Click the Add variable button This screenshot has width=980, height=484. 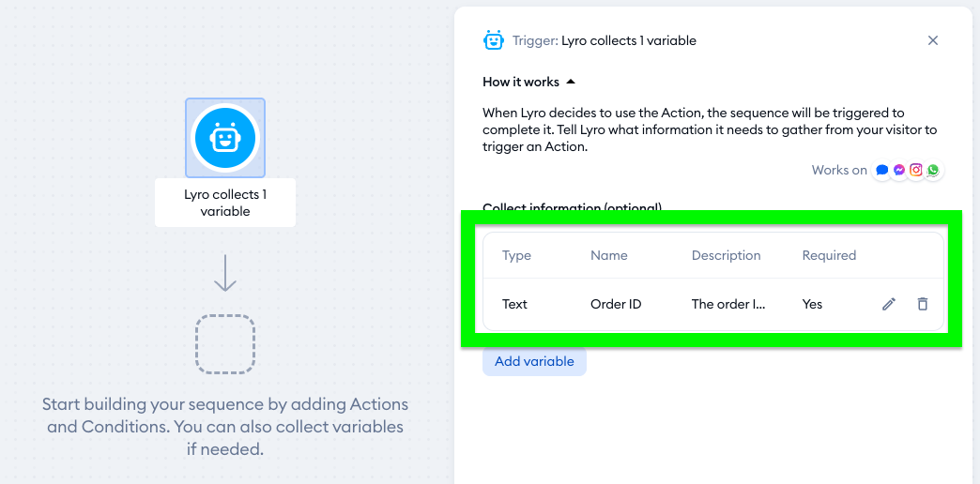[534, 361]
